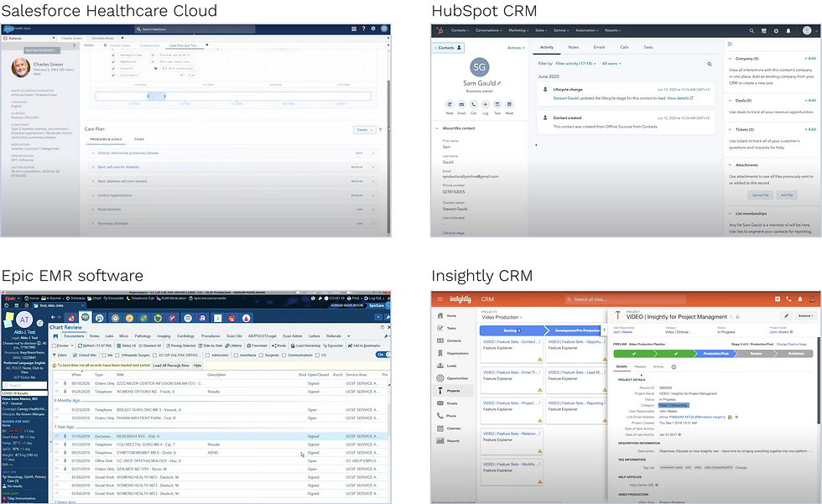Viewport: 822px width, 504px height.
Task: Check Epic Orthopedic Surgery filter checkbox
Action: click(x=118, y=356)
